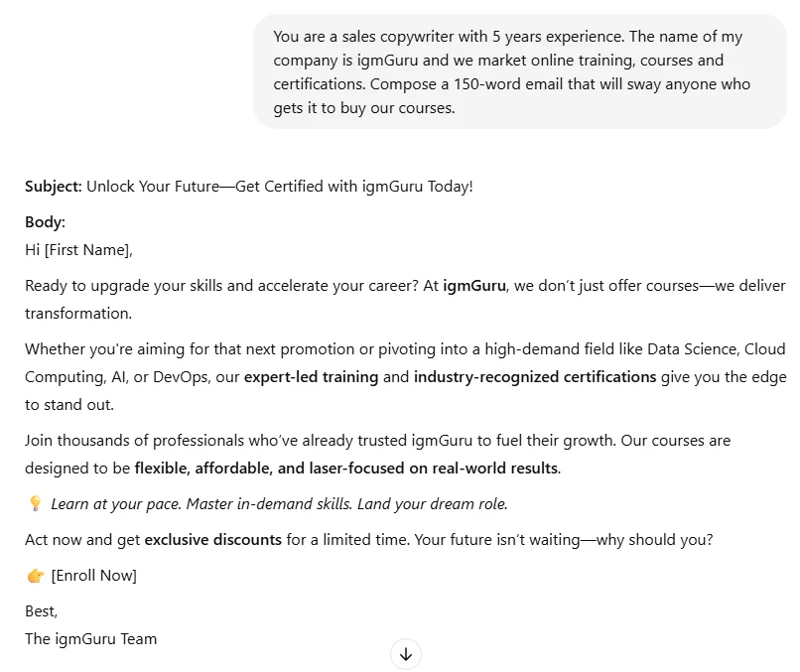The width and height of the screenshot is (800, 672).
Task: Click the bold exclusive discounts text
Action: [x=212, y=540]
